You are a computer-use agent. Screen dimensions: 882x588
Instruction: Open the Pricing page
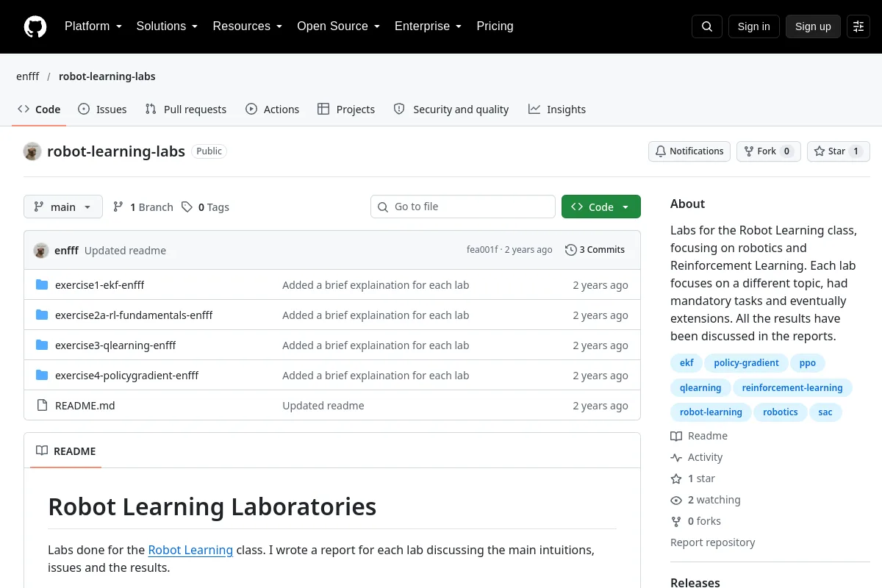coord(495,26)
